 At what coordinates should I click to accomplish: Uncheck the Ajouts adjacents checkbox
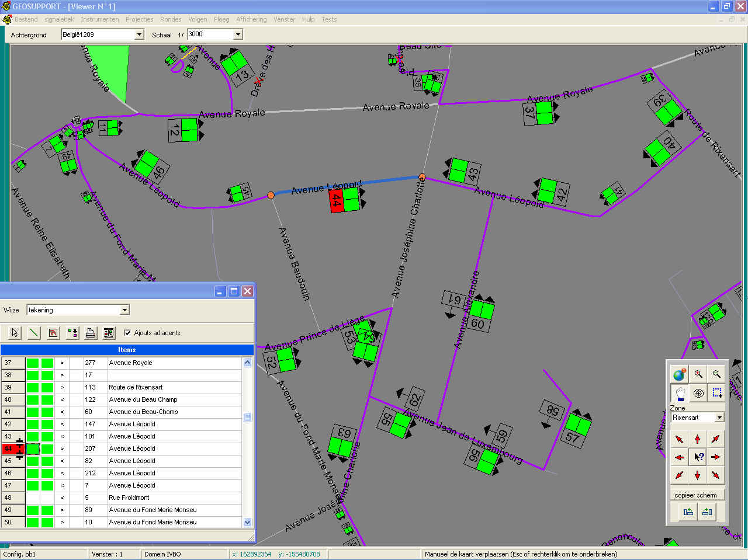[x=127, y=333]
